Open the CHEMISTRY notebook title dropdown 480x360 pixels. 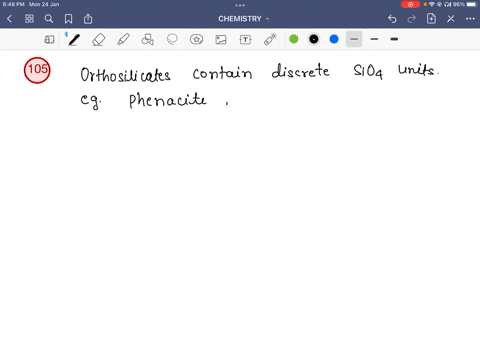point(243,19)
